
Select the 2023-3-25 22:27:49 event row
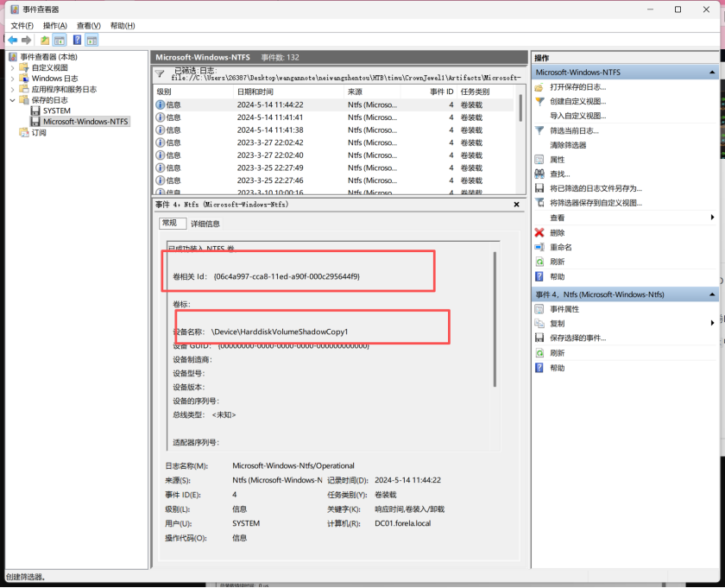tap(334, 168)
